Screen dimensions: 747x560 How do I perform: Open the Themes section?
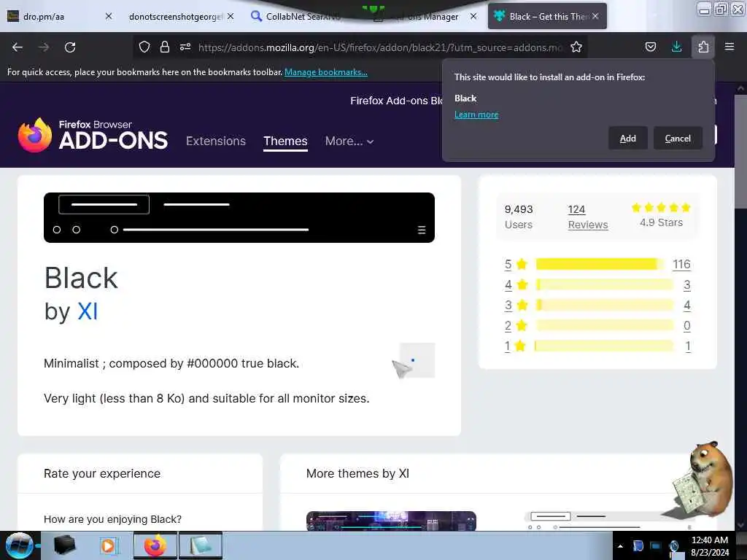[285, 141]
